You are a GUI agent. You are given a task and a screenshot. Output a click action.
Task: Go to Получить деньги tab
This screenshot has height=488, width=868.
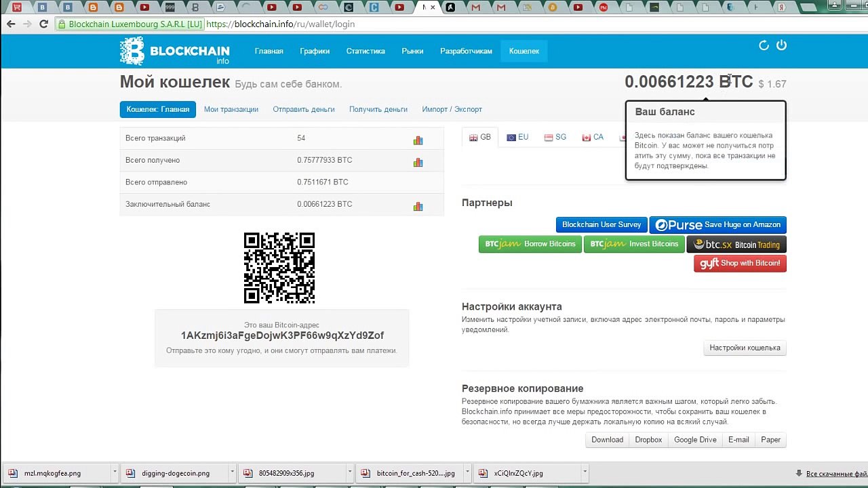coord(378,109)
